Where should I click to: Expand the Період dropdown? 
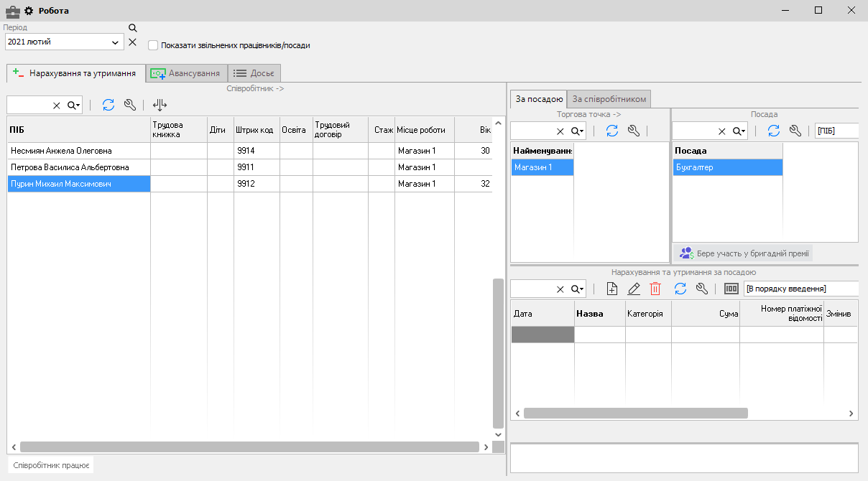[x=115, y=42]
